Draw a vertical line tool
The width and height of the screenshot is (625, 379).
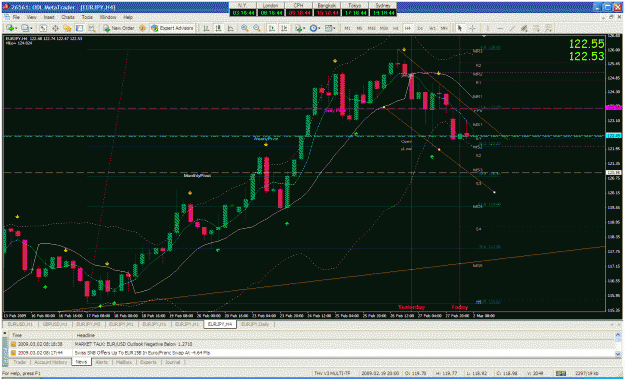[487, 28]
